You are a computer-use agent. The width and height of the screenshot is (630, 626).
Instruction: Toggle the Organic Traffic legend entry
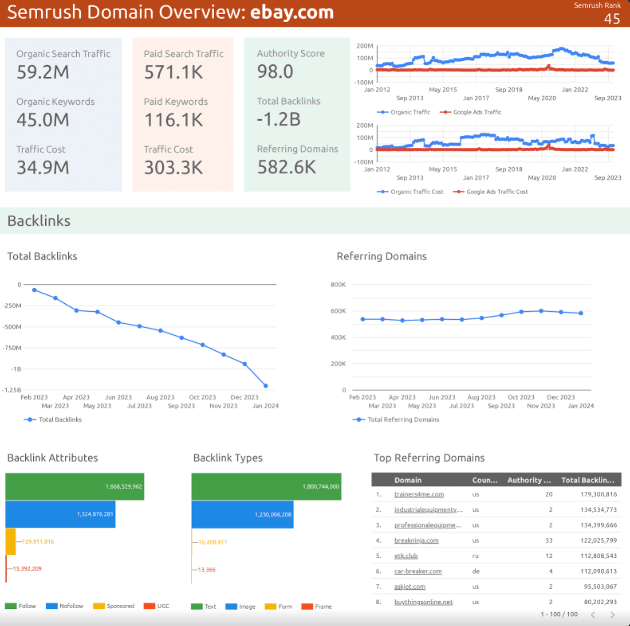[x=403, y=112]
